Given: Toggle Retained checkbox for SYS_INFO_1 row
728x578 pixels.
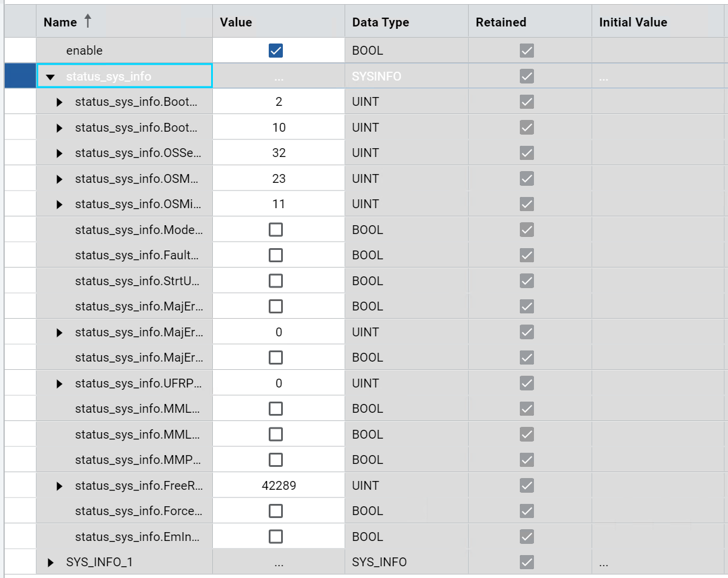Looking at the screenshot, I should 527,562.
